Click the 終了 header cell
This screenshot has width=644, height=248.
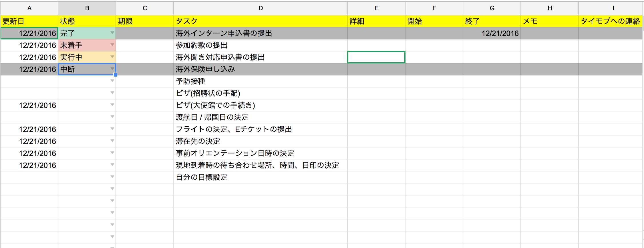pos(492,21)
